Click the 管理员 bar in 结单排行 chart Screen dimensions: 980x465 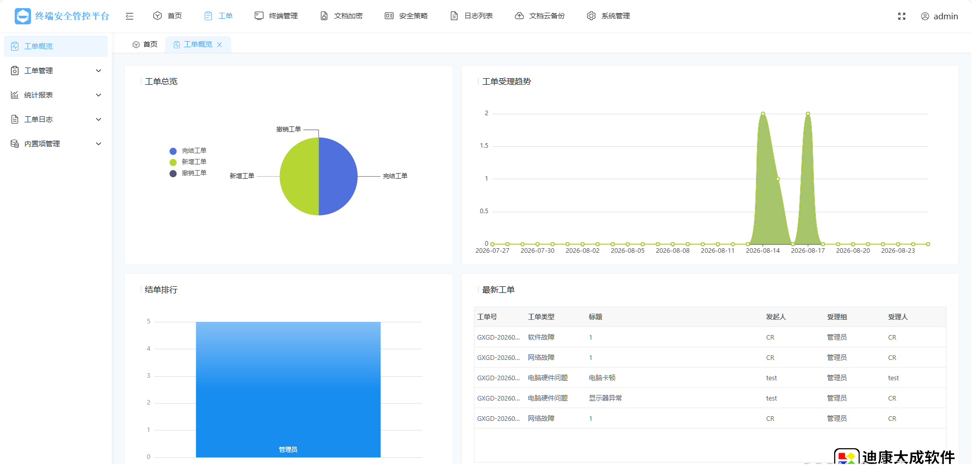[x=288, y=390]
